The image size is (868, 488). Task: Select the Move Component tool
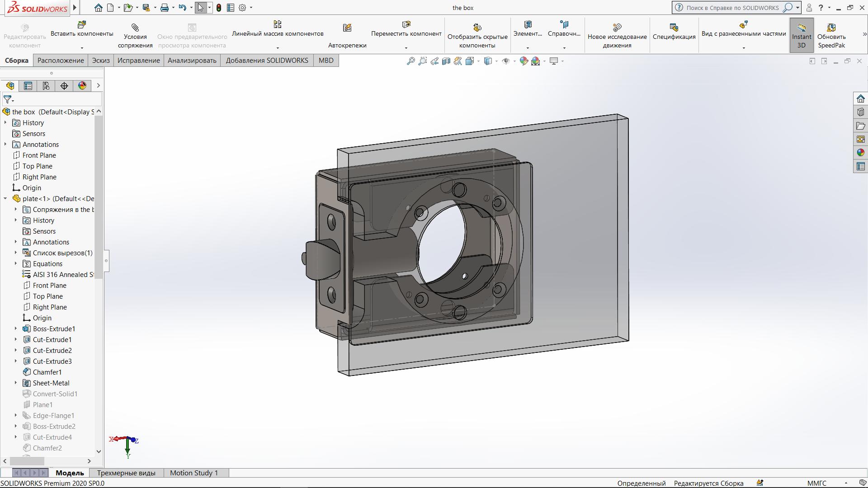(406, 28)
